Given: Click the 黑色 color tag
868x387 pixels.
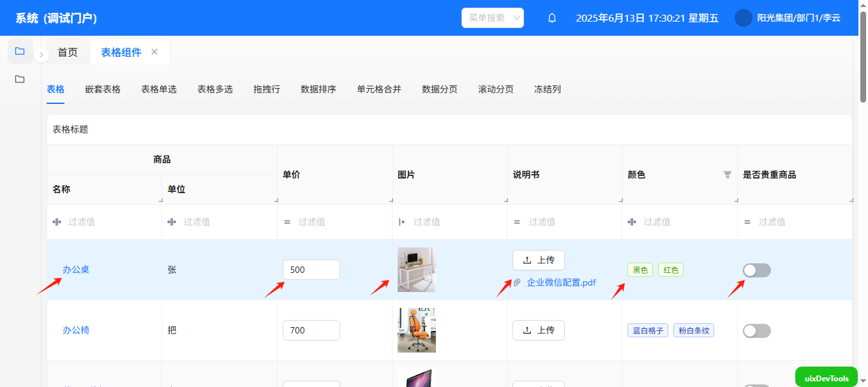Looking at the screenshot, I should [640, 270].
